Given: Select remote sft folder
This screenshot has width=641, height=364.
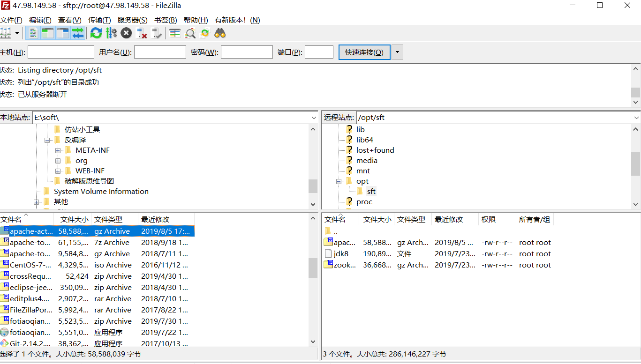Looking at the screenshot, I should click(x=371, y=192).
